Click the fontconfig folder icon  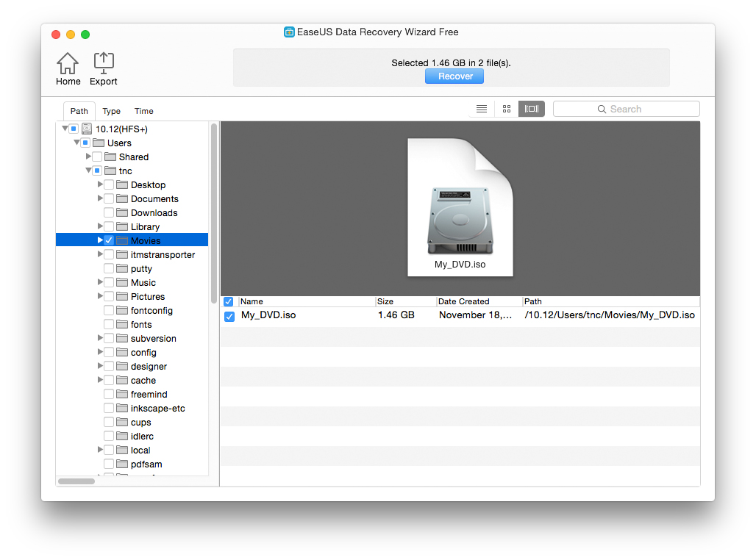tap(122, 310)
